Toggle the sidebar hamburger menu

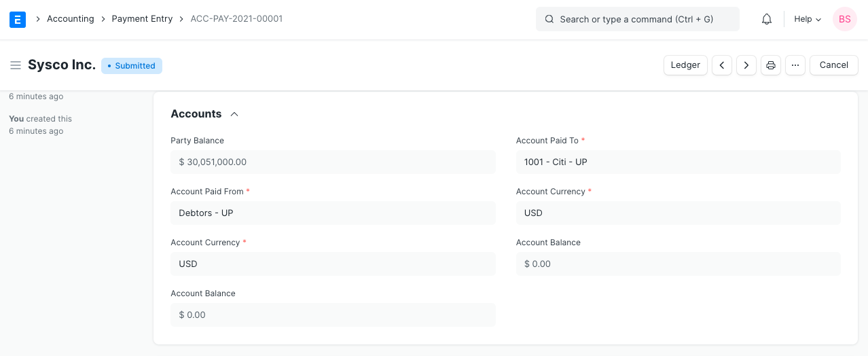pyautogui.click(x=15, y=65)
